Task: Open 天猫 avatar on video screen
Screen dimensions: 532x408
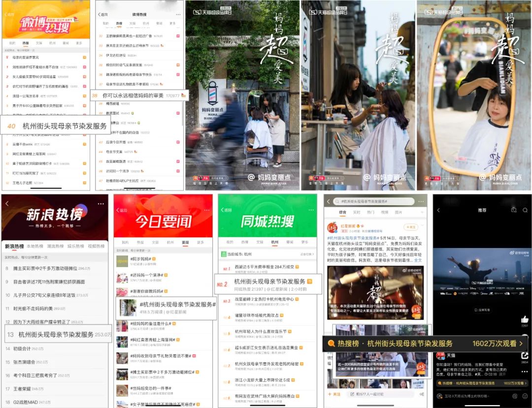Action: coord(440,355)
